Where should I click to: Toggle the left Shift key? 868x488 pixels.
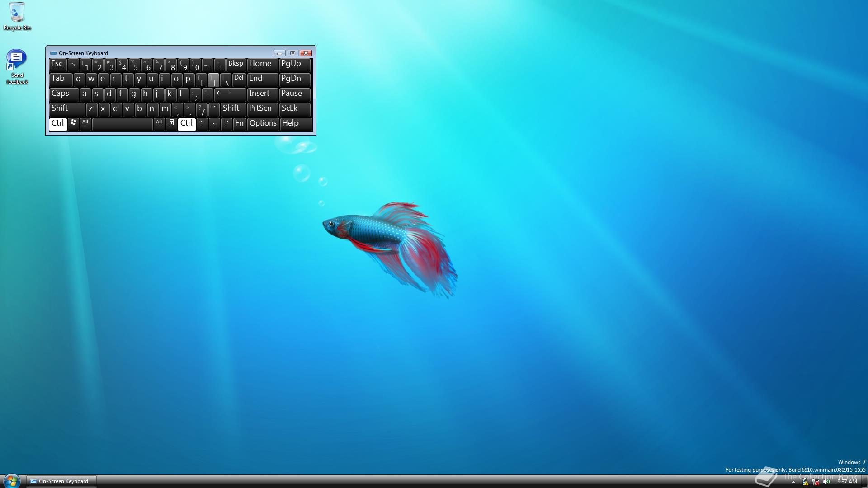click(66, 109)
